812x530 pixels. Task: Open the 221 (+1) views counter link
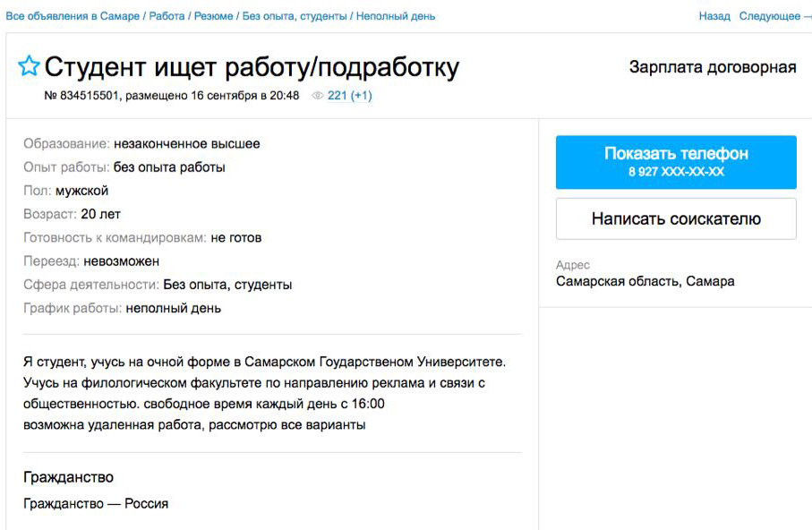tap(349, 95)
